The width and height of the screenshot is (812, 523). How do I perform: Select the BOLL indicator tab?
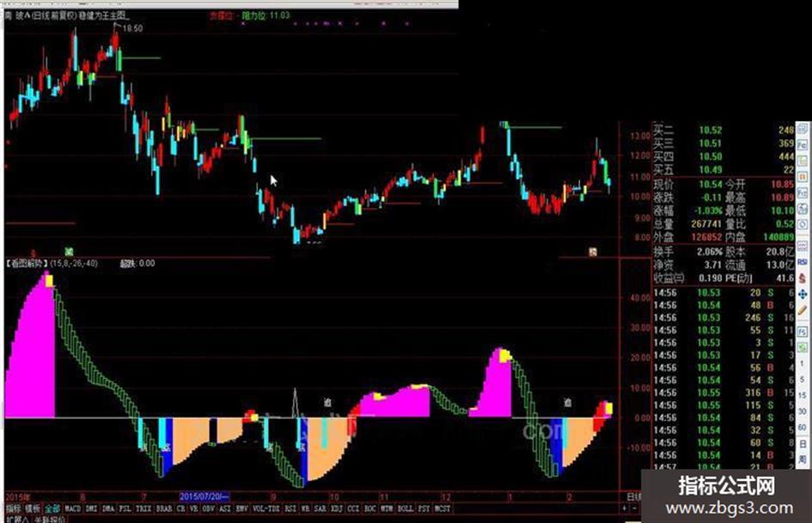pyautogui.click(x=406, y=509)
